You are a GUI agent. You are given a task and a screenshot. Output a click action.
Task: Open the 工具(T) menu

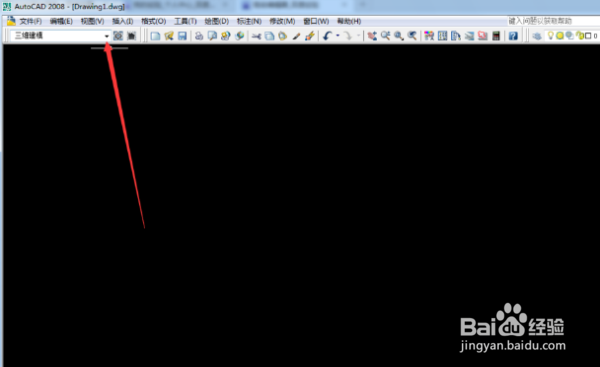tap(185, 21)
